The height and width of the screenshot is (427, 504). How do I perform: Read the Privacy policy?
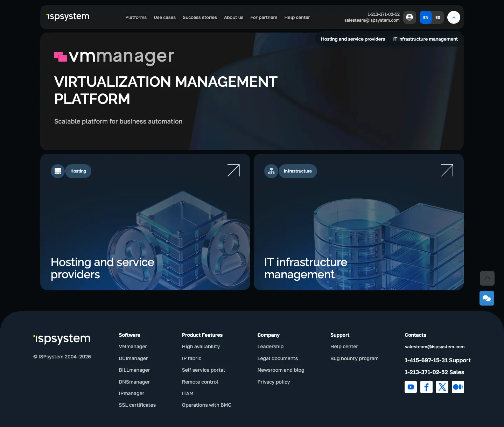(274, 382)
